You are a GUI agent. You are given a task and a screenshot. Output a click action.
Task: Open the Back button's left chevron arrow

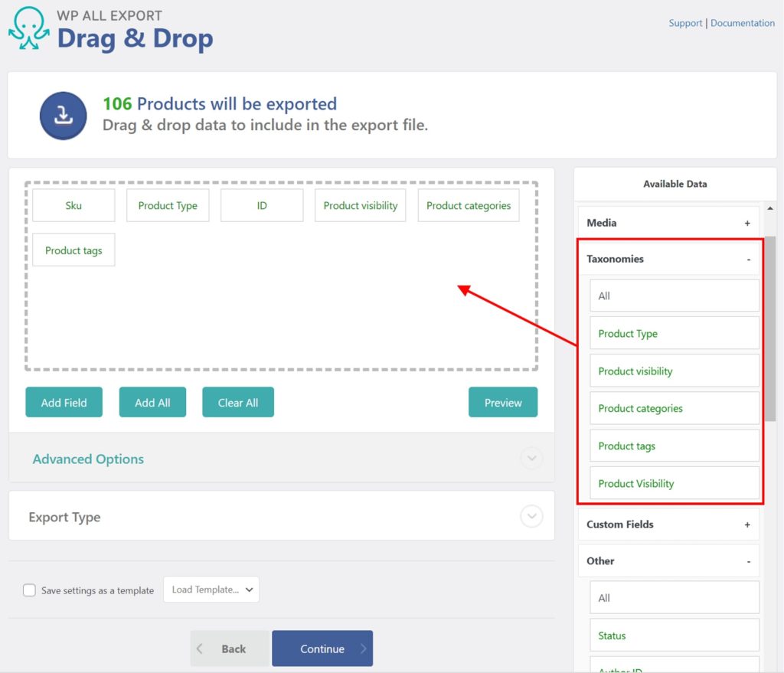201,648
